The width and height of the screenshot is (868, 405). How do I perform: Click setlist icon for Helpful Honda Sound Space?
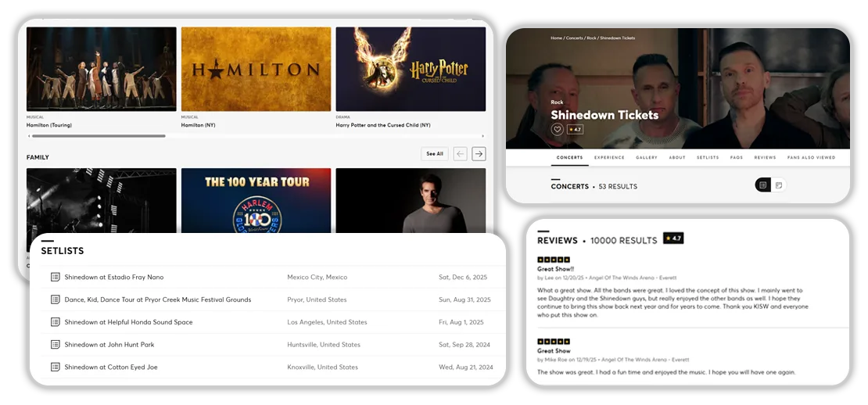(x=55, y=322)
